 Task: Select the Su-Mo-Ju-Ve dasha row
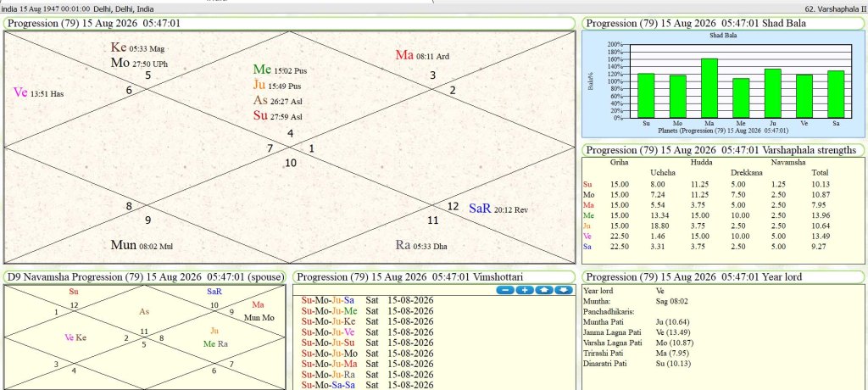368,331
